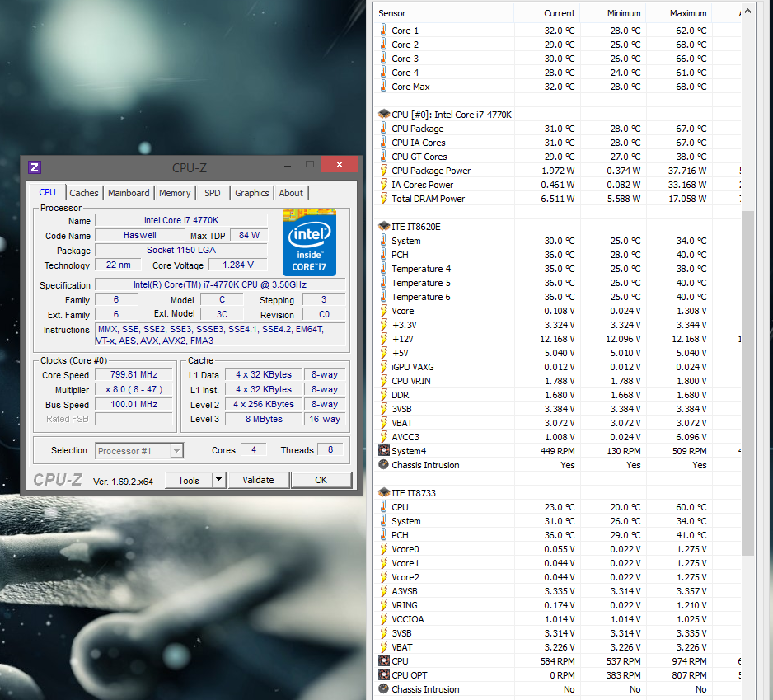Click the vertical scrollbar thumb in sensor list
Viewport: 773px width, 700px height.
[747, 383]
